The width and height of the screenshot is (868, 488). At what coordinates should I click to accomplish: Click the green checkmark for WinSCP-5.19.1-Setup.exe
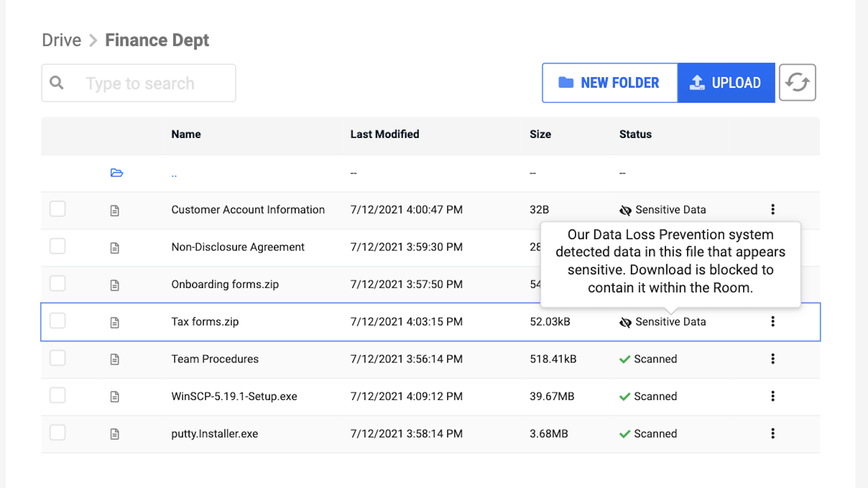[x=625, y=397]
